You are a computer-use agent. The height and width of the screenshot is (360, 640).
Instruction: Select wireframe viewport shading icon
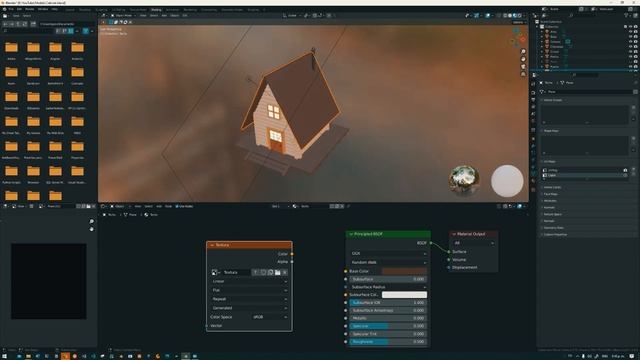[x=505, y=16]
